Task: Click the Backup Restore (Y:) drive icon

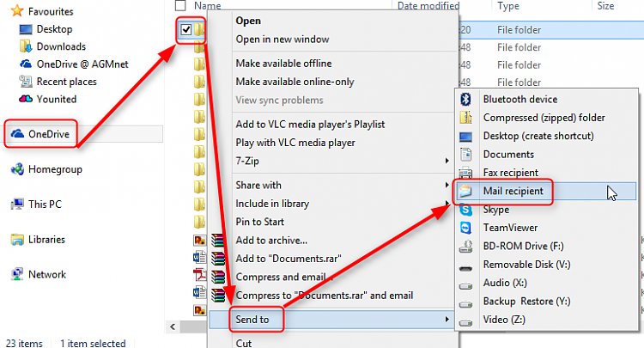Action: [x=465, y=304]
